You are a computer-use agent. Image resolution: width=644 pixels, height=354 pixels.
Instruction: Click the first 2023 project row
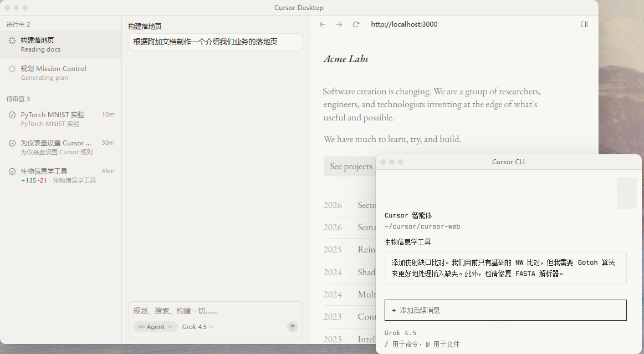[x=350, y=317]
